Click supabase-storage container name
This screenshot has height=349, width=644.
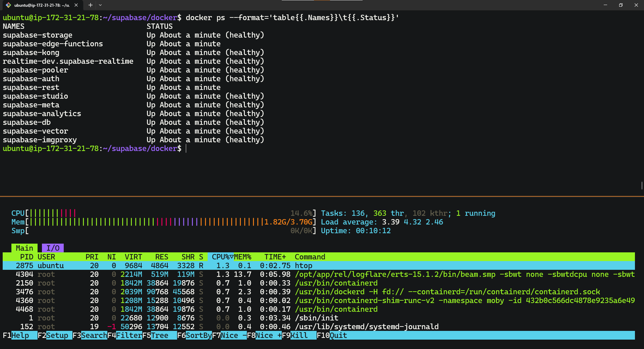pos(38,35)
